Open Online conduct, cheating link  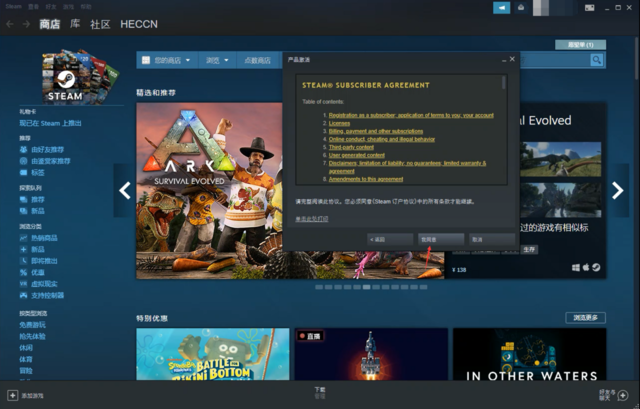point(382,139)
